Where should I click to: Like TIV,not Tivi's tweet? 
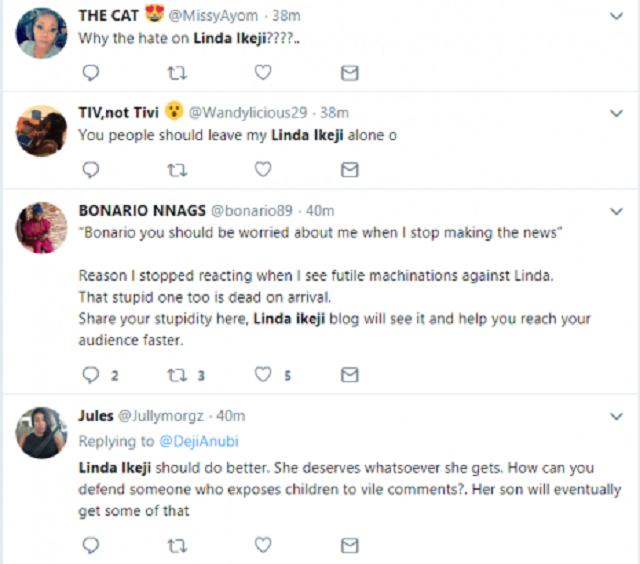[x=262, y=169]
